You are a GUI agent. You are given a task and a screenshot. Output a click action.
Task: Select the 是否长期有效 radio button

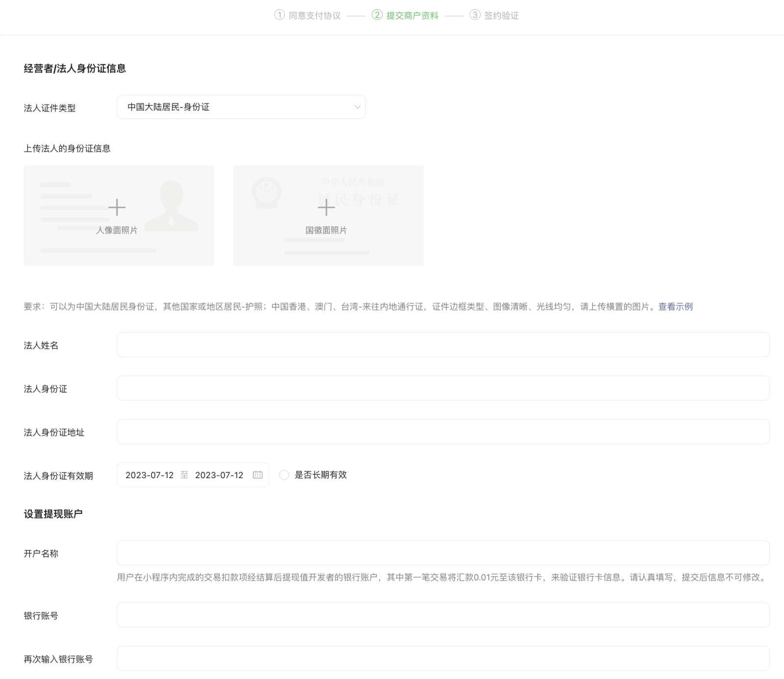point(284,475)
